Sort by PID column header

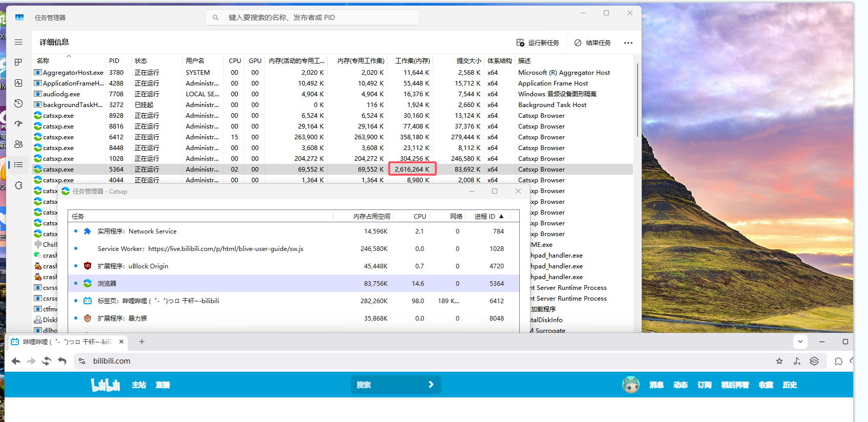click(x=118, y=60)
